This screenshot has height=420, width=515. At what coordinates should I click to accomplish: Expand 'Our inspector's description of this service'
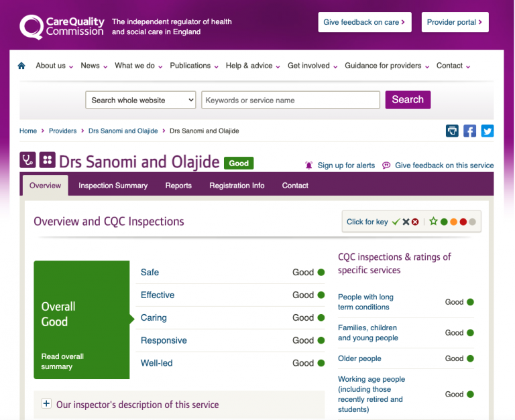(x=46, y=404)
